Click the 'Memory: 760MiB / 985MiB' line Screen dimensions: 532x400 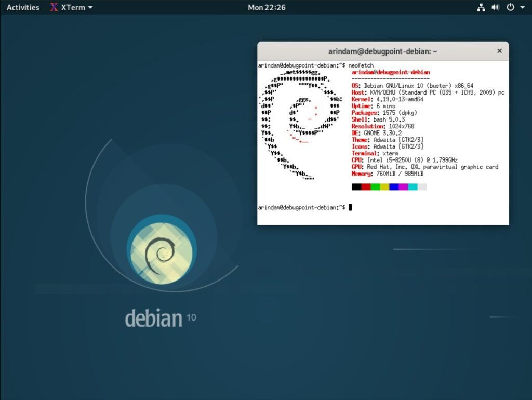pos(388,174)
